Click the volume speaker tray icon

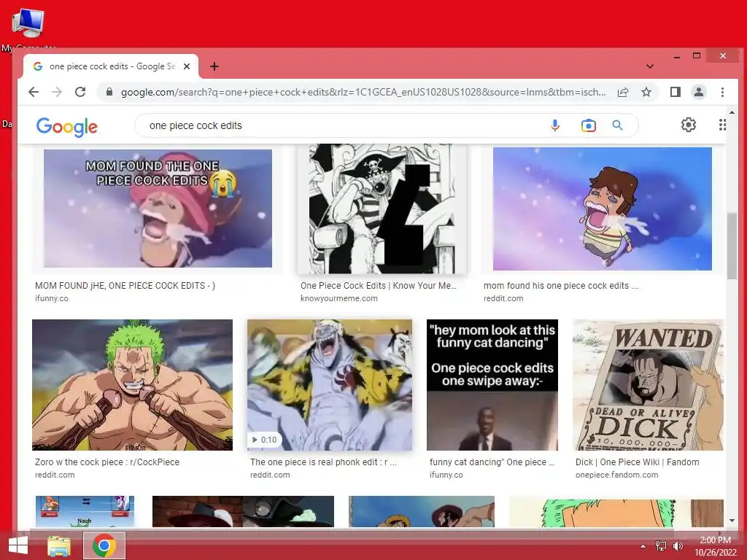click(x=678, y=546)
